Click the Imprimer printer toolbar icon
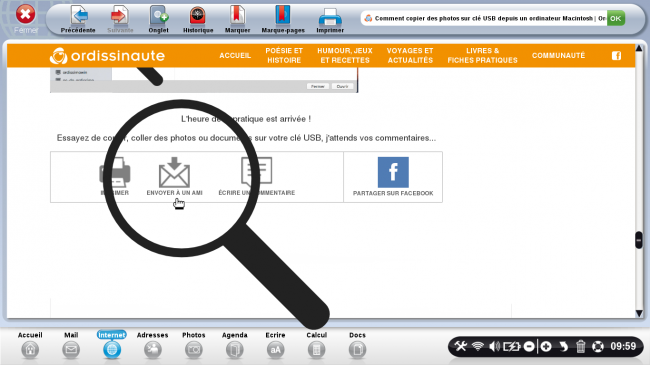650x365 pixels. 330,17
